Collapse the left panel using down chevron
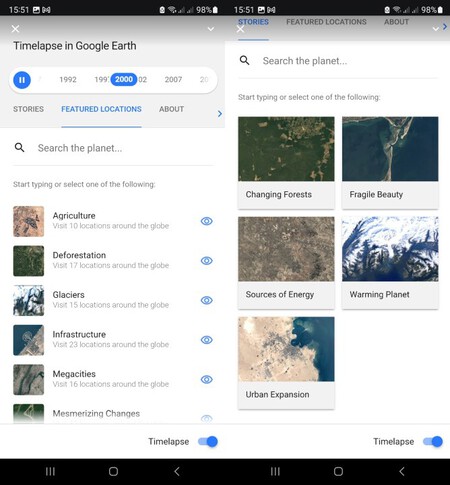Screen dimensions: 450x485 211,29
